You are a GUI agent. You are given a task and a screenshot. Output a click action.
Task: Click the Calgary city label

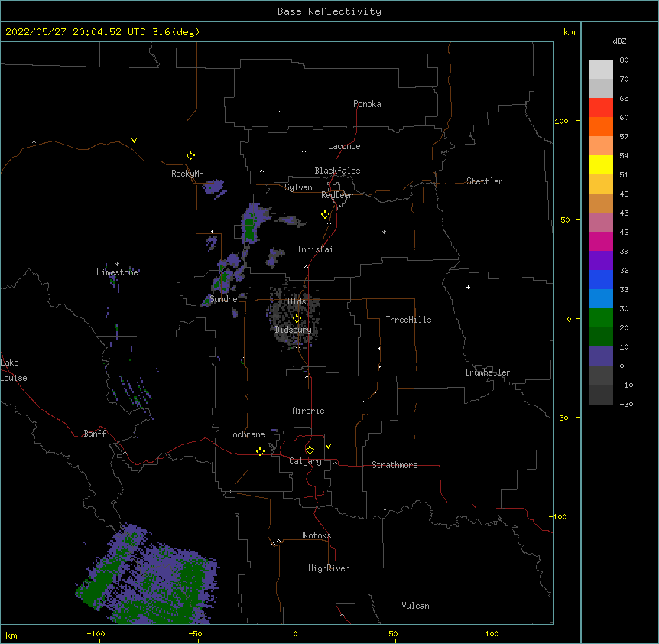pyautogui.click(x=305, y=461)
